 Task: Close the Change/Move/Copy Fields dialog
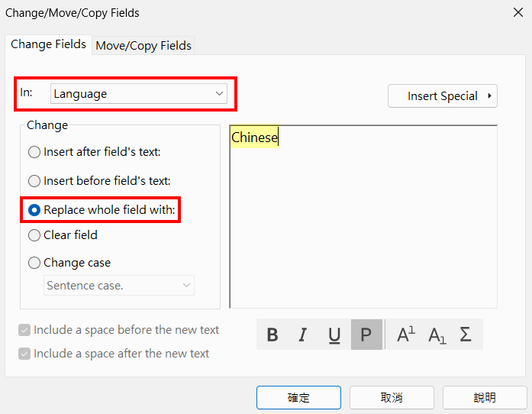tap(518, 12)
